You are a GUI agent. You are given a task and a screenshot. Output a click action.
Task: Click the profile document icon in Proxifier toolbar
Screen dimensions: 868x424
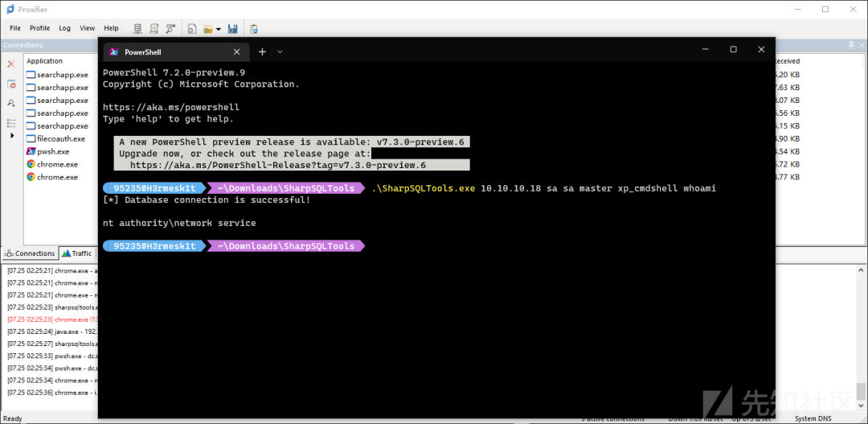point(192,28)
